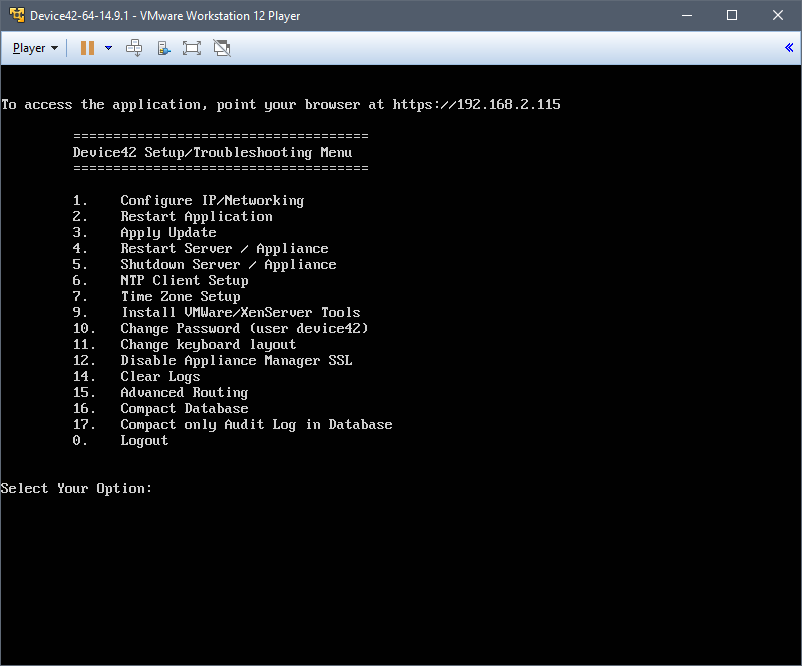The image size is (802, 666).
Task: Click the Logout option text
Action: (x=143, y=440)
